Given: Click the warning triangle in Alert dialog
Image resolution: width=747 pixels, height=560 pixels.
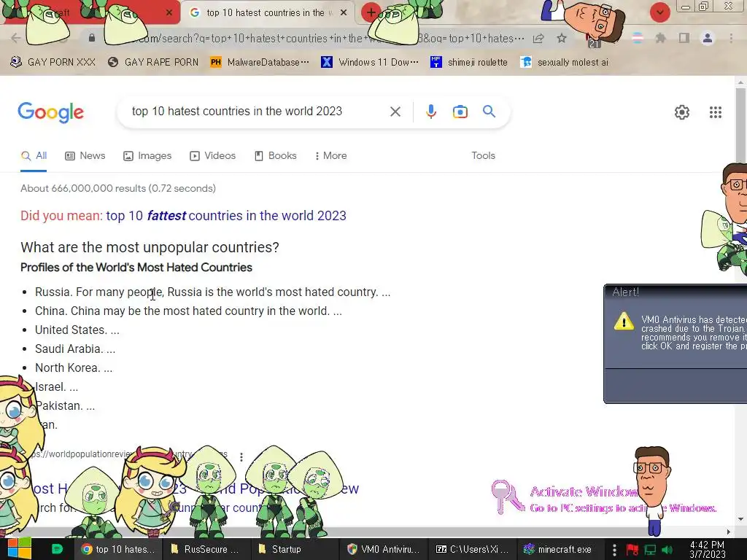Looking at the screenshot, I should [x=624, y=322].
